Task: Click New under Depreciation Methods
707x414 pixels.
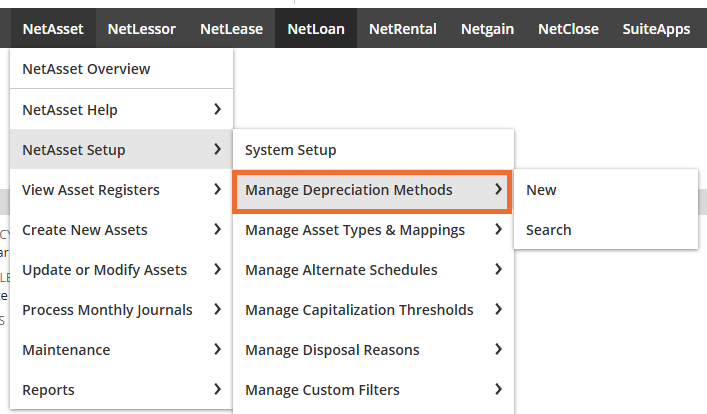Action: pyautogui.click(x=606, y=190)
